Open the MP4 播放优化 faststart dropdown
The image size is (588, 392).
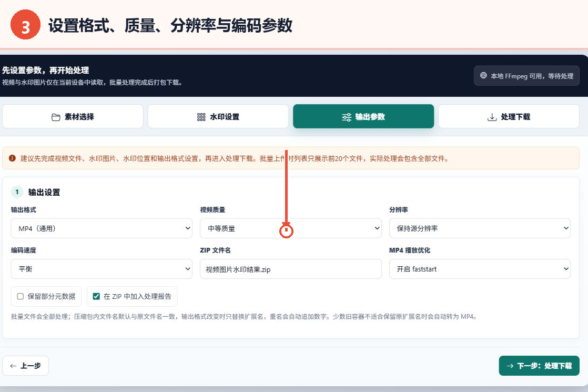coord(480,268)
